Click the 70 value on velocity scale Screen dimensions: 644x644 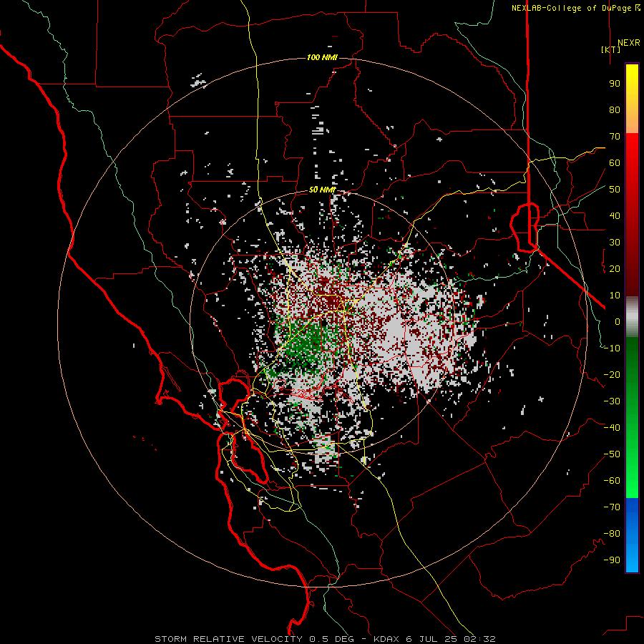615,137
